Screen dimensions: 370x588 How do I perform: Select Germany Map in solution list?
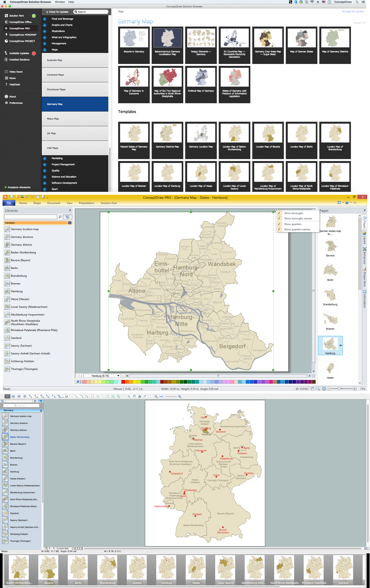click(x=75, y=104)
